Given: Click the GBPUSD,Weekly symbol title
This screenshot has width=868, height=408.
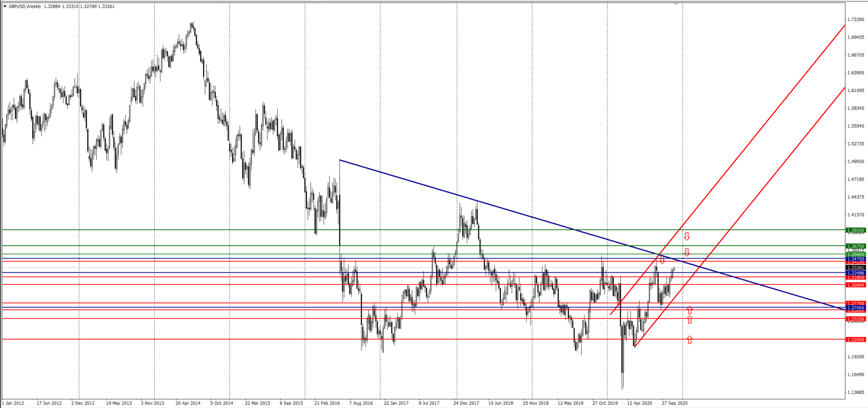Looking at the screenshot, I should pos(25,6).
